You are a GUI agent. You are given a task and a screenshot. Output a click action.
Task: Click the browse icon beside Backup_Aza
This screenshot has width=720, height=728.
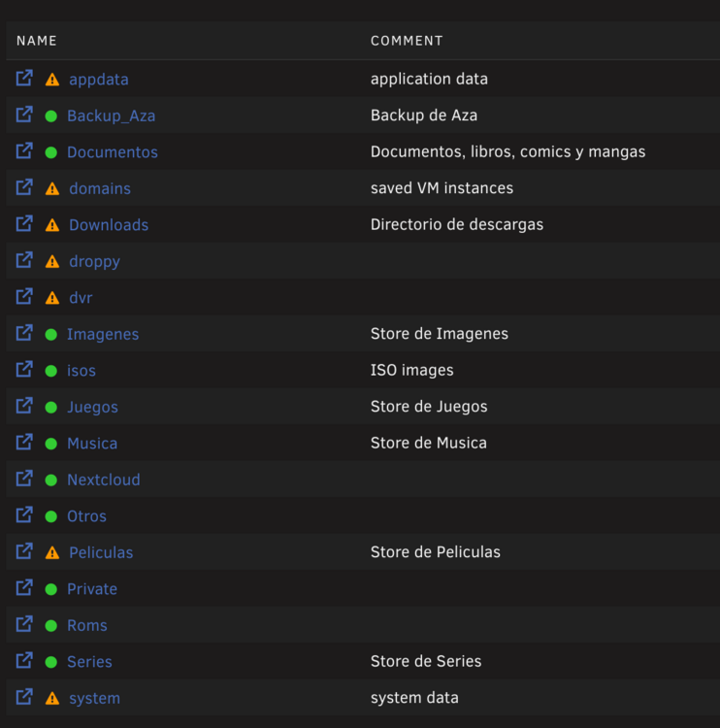[24, 115]
